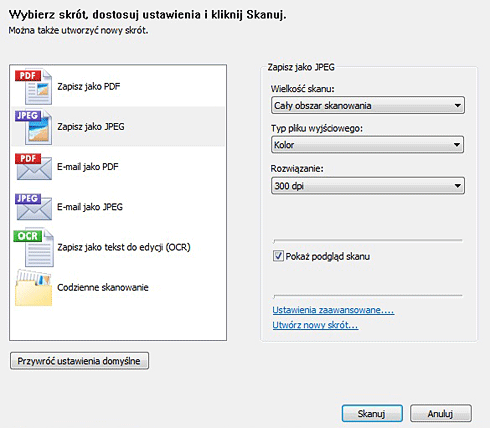
Task: Select the E-mail jako JPEG envelope icon
Action: pos(33,207)
